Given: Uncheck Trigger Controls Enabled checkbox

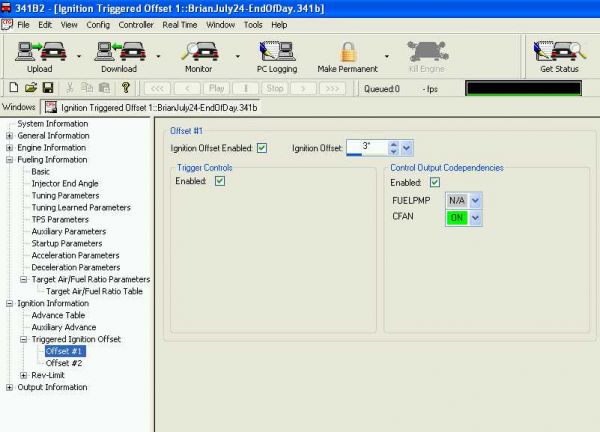Looking at the screenshot, I should tap(219, 182).
